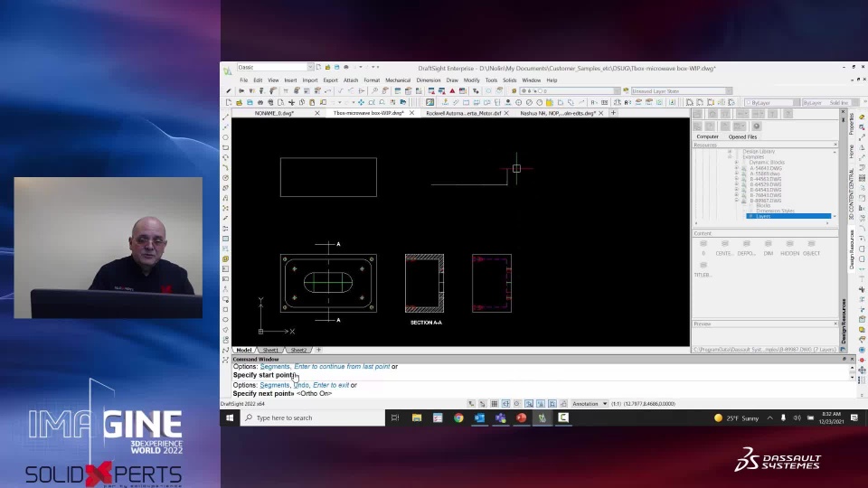Click the Zoom Window icon beside Pan
The width and height of the screenshot is (868, 488).
click(372, 102)
